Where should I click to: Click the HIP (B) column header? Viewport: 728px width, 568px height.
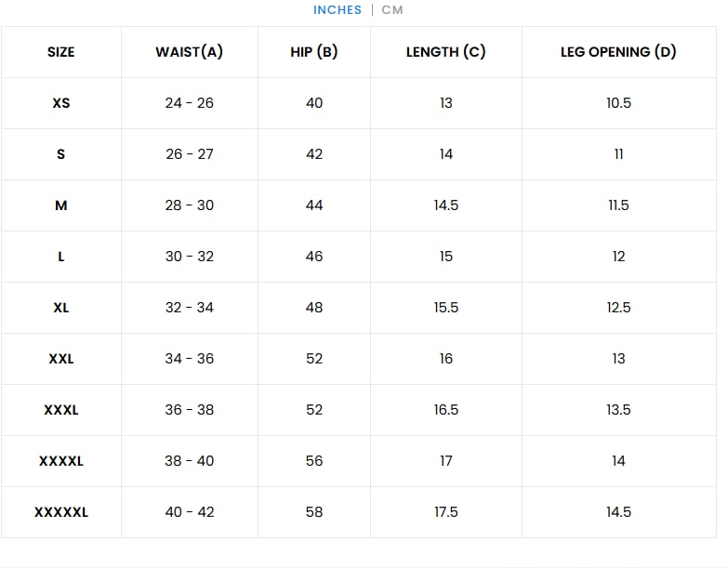coord(314,51)
